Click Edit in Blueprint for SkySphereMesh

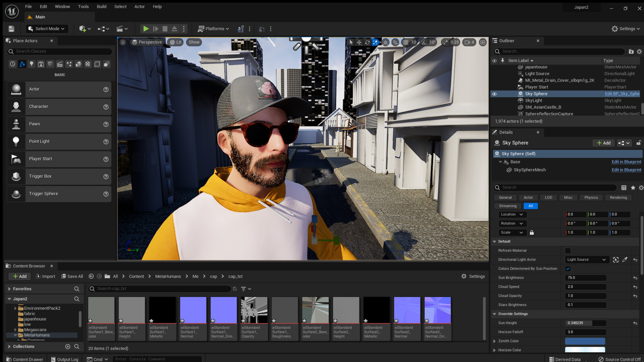(626, 170)
